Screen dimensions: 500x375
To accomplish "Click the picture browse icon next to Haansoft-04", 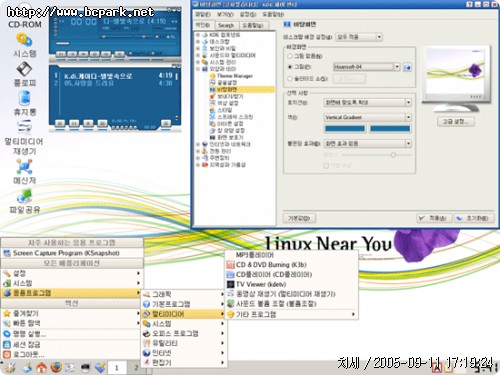I will pyautogui.click(x=407, y=67).
